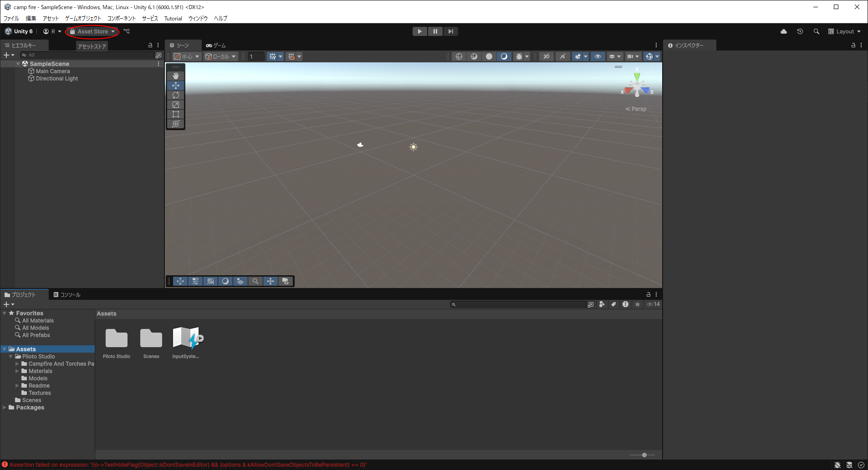This screenshot has width=868, height=470.
Task: Switch to wireframe draw mode
Action: [459, 56]
